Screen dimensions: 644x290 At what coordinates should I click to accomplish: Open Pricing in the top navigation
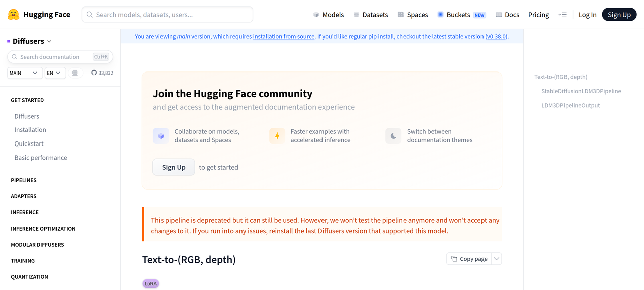click(x=538, y=15)
